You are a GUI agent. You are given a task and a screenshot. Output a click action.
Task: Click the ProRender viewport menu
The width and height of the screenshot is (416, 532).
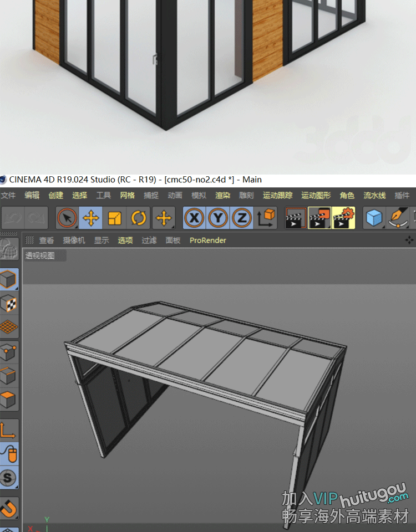pyautogui.click(x=207, y=241)
